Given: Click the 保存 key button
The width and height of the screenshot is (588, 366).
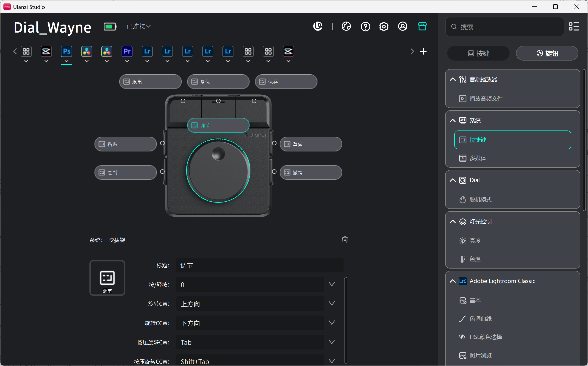Looking at the screenshot, I should [x=286, y=82].
